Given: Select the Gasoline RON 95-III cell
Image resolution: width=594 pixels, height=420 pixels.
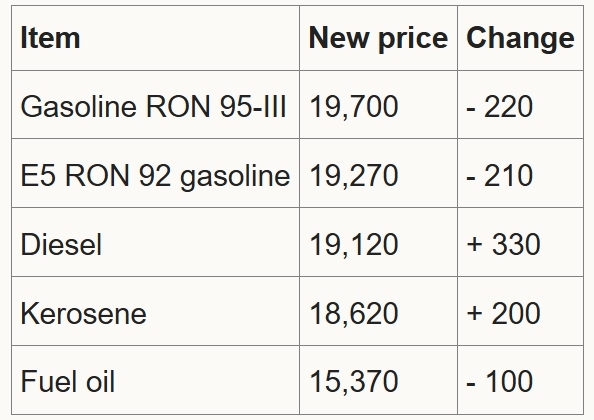Looking at the screenshot, I should tap(153, 106).
